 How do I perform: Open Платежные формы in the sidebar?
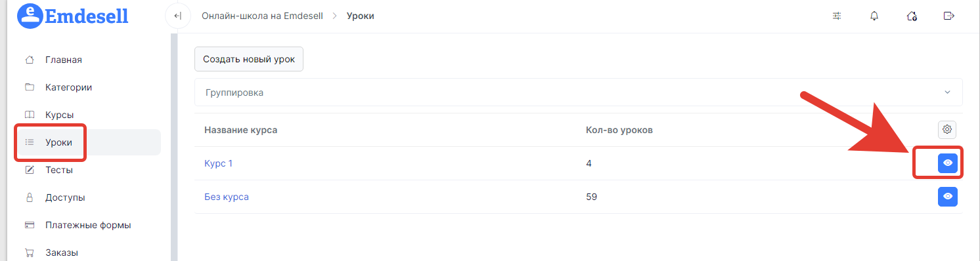[89, 225]
